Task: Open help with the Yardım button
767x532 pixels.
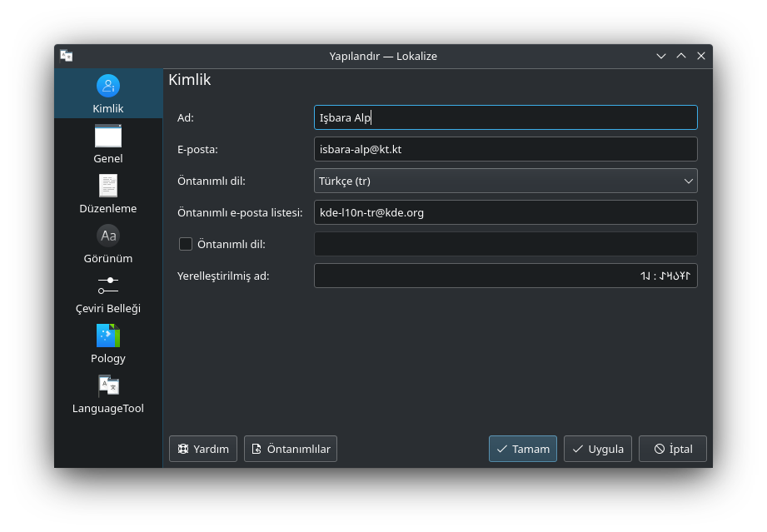Action: pos(203,449)
